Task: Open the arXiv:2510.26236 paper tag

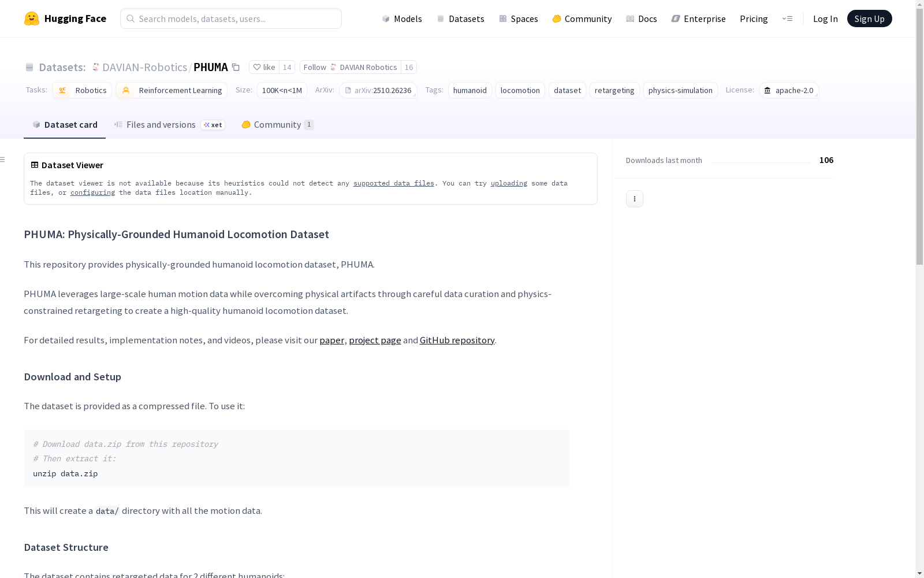Action: (378, 90)
